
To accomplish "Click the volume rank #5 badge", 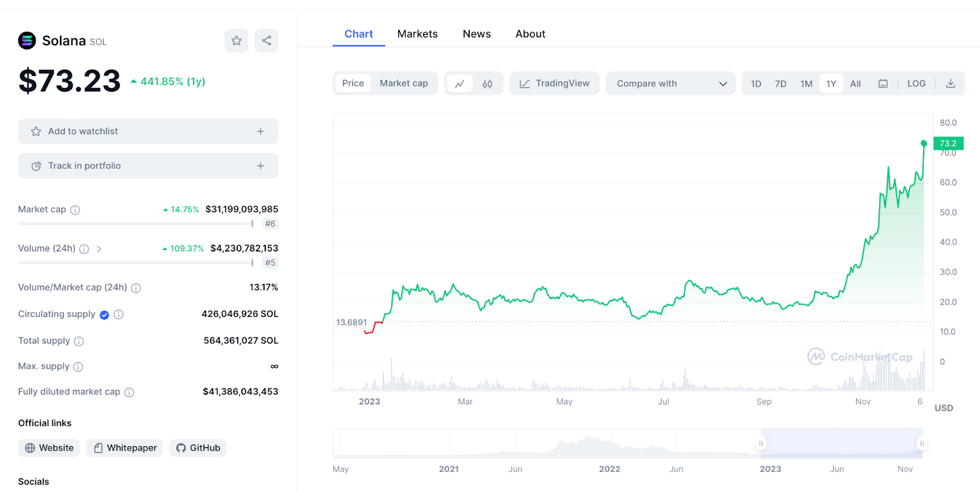I will (270, 263).
